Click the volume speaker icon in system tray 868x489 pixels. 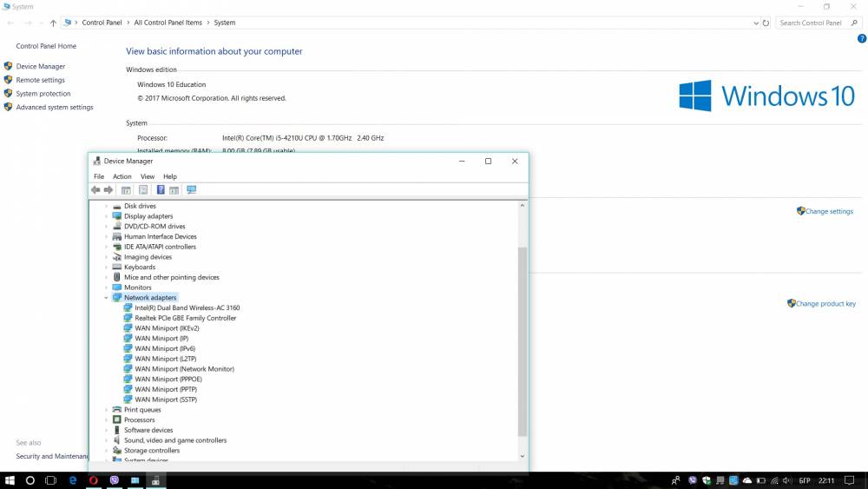coord(787,480)
